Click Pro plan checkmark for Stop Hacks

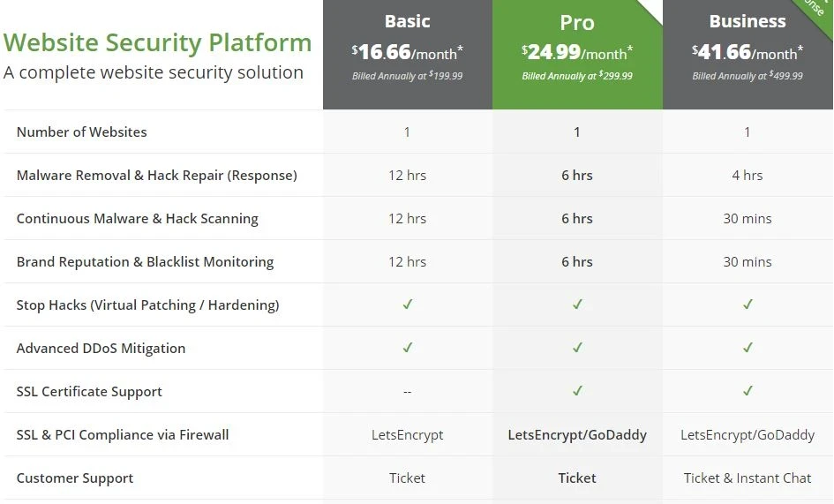point(577,305)
